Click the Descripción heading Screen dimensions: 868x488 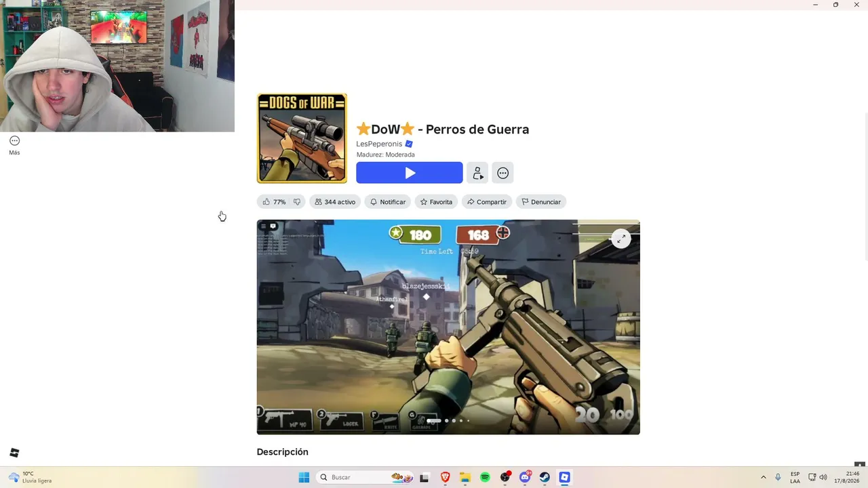tap(282, 452)
